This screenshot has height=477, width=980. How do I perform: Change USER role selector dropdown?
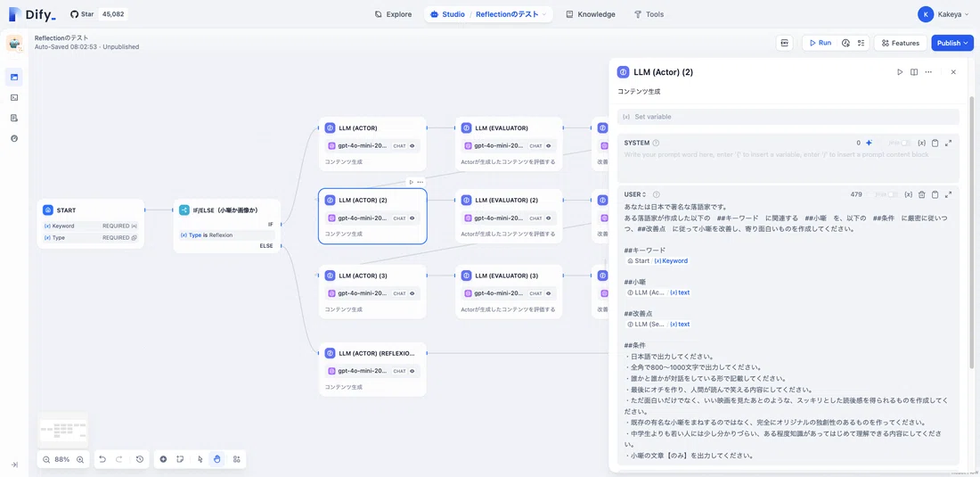pos(635,194)
